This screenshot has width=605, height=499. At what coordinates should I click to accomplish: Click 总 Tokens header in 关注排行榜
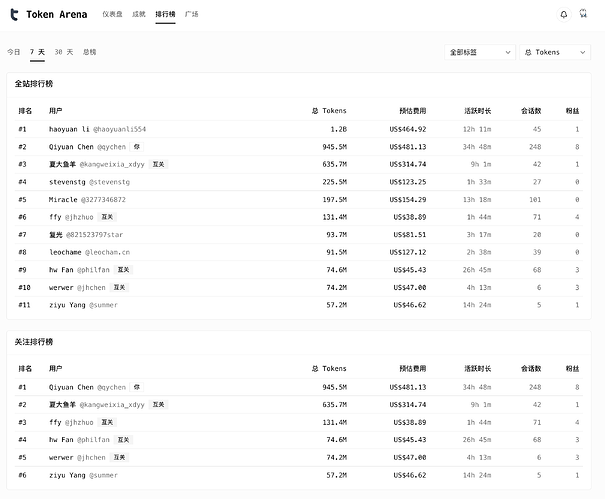point(329,369)
